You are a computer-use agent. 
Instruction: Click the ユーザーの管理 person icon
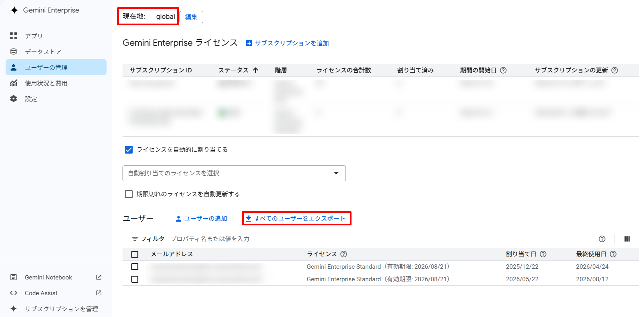(13, 67)
